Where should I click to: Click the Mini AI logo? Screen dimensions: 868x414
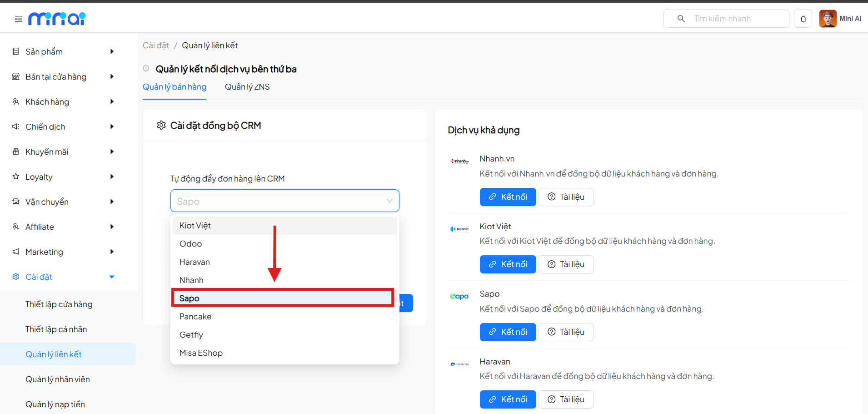(56, 19)
